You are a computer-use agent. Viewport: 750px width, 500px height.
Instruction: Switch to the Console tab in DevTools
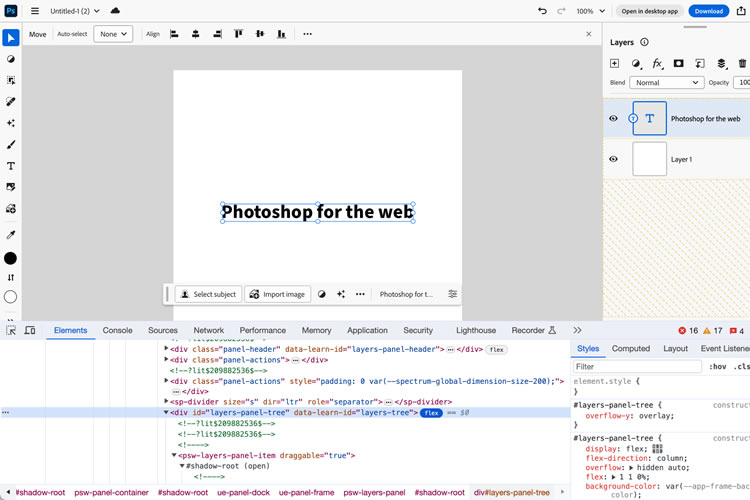pos(117,330)
